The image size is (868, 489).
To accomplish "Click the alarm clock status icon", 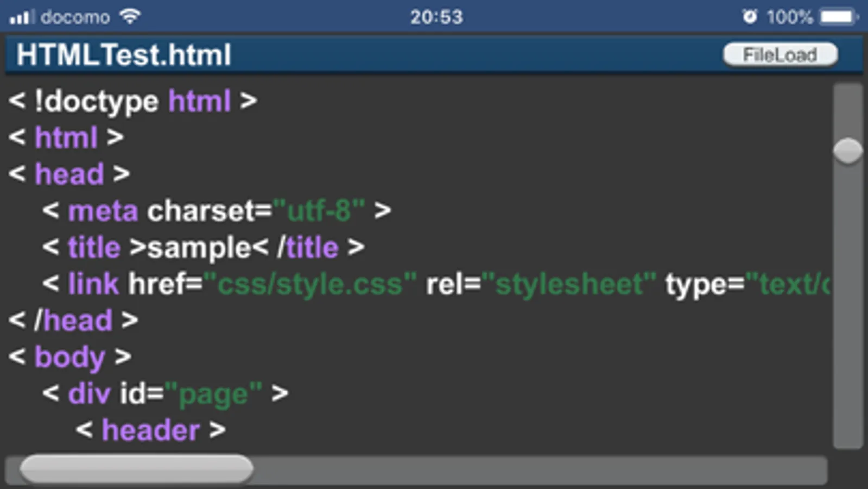I will point(749,17).
